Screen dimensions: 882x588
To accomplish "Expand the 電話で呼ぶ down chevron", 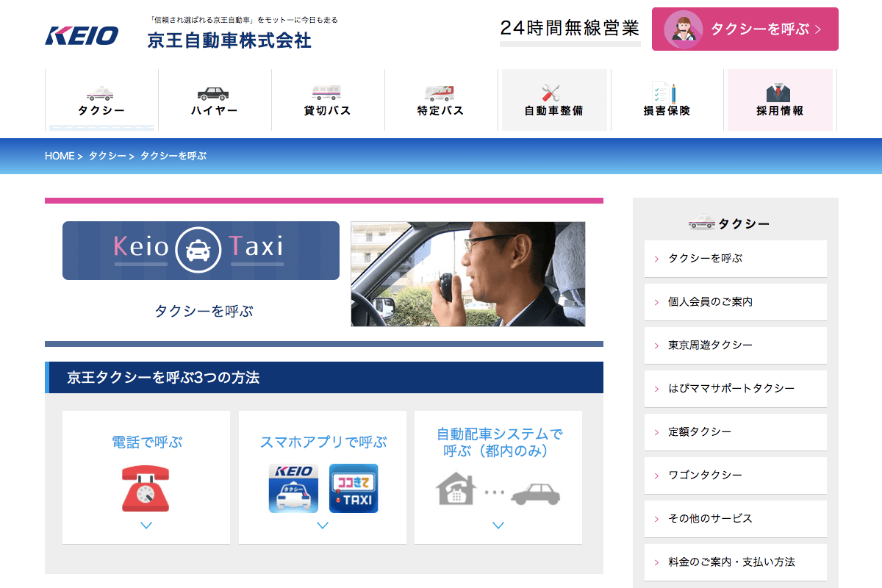I will click(146, 526).
